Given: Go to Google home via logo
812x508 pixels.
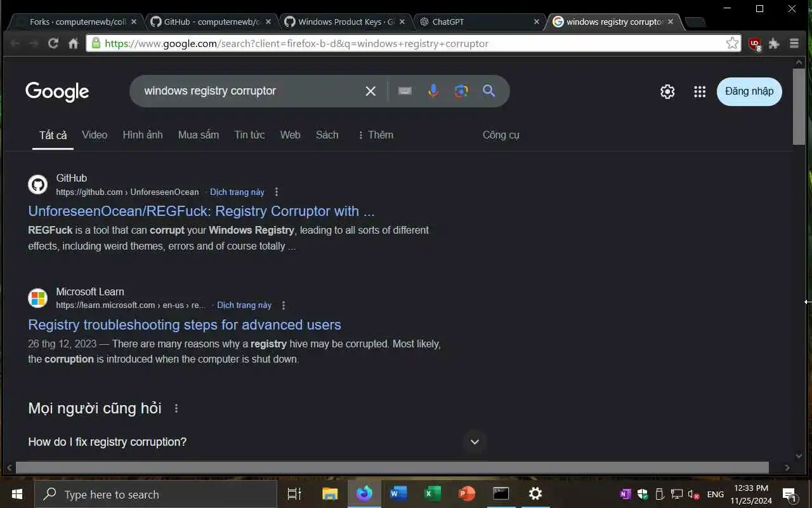Looking at the screenshot, I should 57,91.
